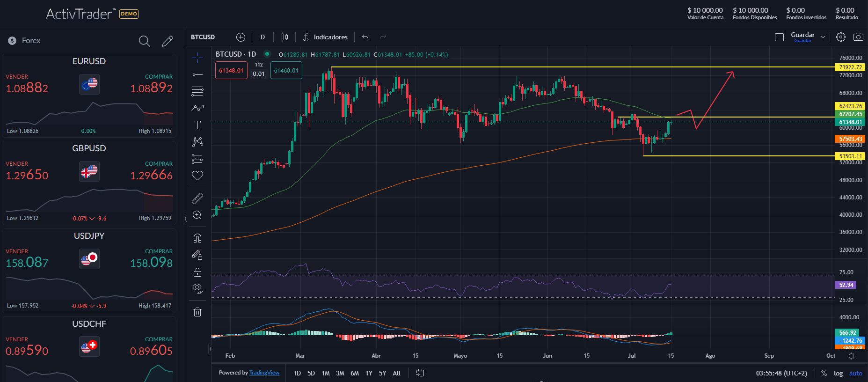Image resolution: width=868 pixels, height=382 pixels.
Task: Toggle magnet mode for drawings
Action: click(197, 238)
